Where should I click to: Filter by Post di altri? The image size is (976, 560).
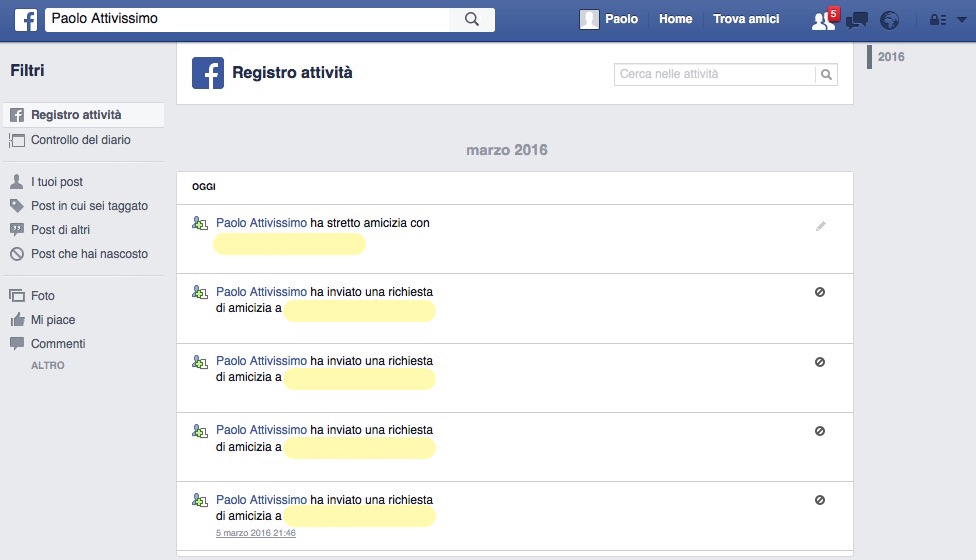60,230
